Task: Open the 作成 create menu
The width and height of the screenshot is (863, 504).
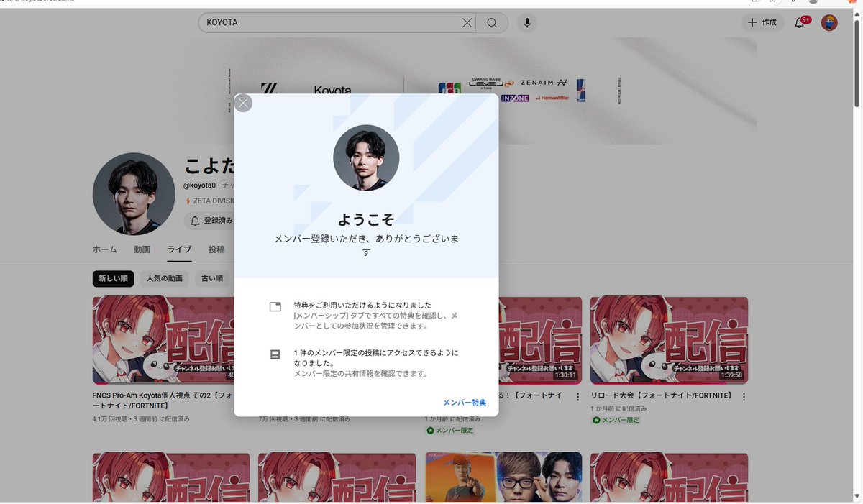Action: pyautogui.click(x=762, y=23)
